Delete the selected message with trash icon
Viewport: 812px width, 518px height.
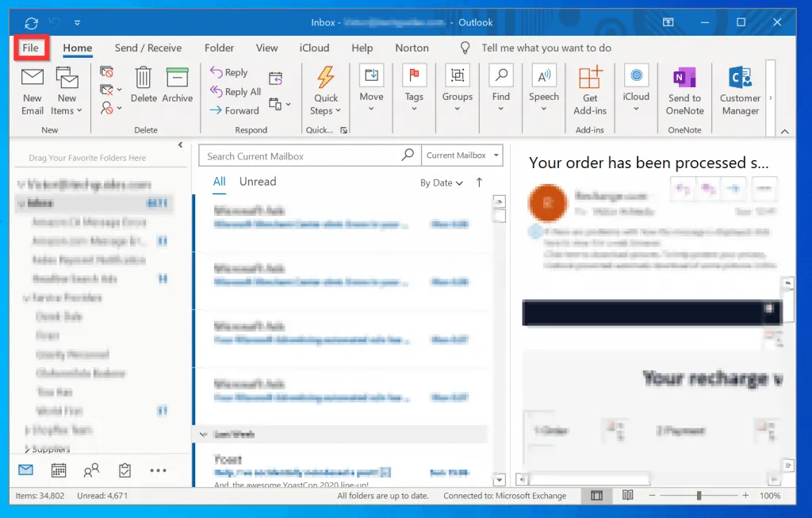[x=144, y=85]
